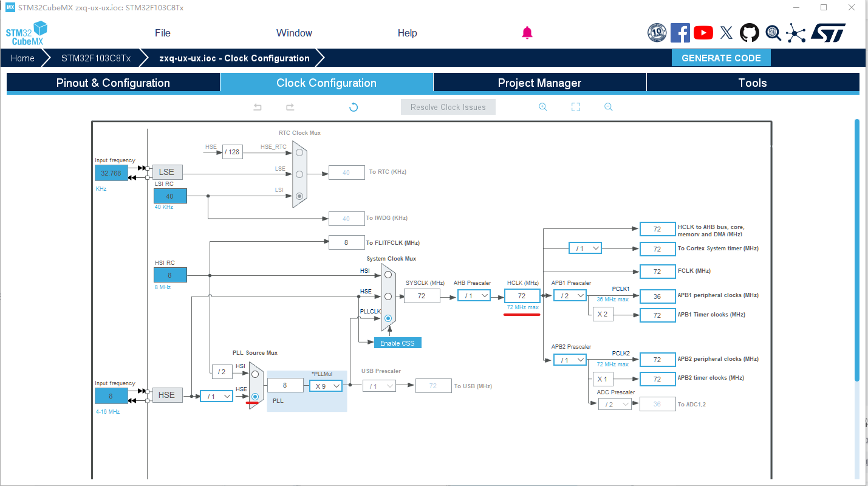The image size is (868, 486).
Task: Select LSE in RTC Clock Mux
Action: pyautogui.click(x=299, y=174)
